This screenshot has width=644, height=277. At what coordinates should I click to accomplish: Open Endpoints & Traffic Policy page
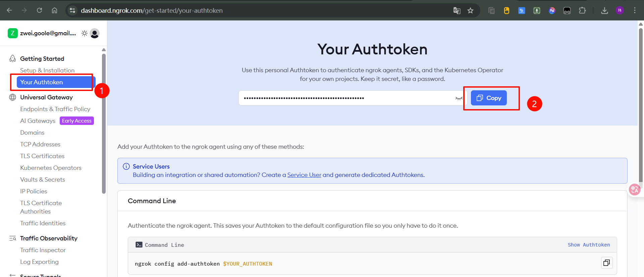tap(55, 109)
